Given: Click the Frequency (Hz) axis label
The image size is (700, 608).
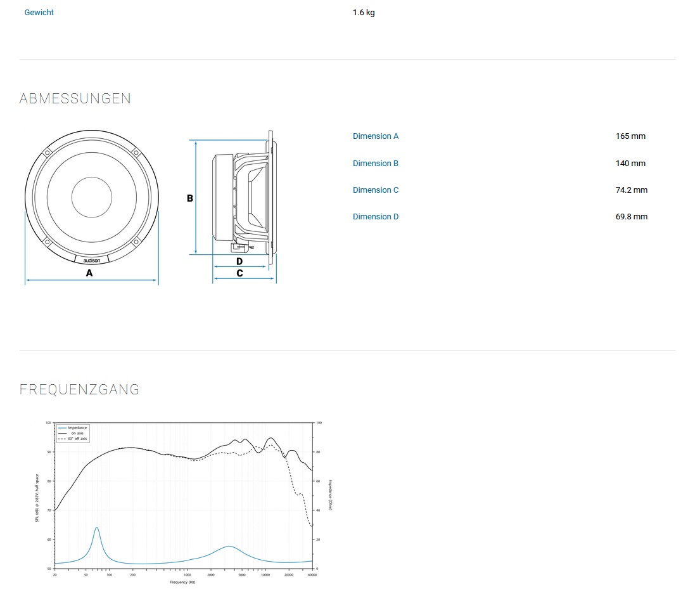Looking at the screenshot, I should click(x=182, y=582).
